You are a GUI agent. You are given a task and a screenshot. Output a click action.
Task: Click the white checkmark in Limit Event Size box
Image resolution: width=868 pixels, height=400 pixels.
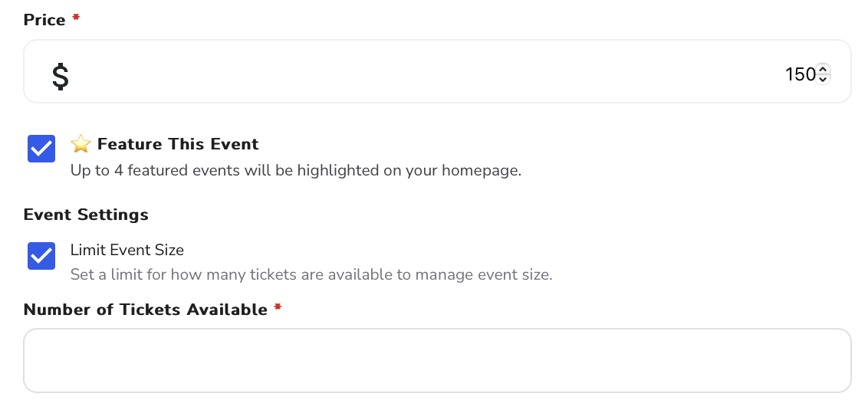click(x=41, y=256)
